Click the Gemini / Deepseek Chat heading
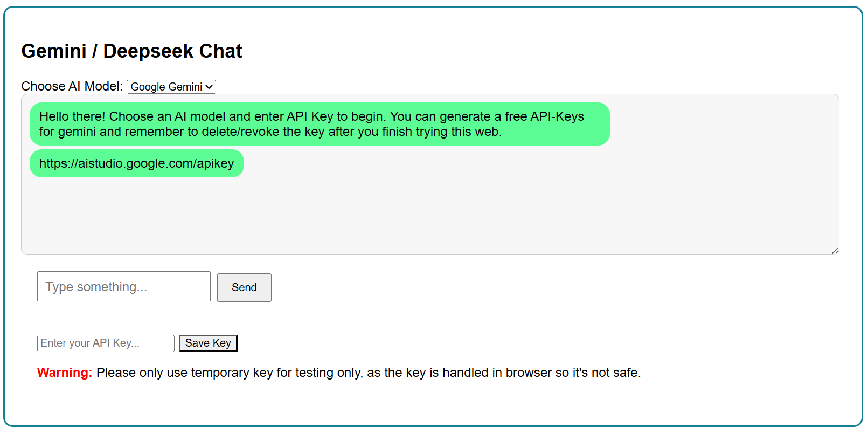The height and width of the screenshot is (434, 868). pyautogui.click(x=131, y=51)
